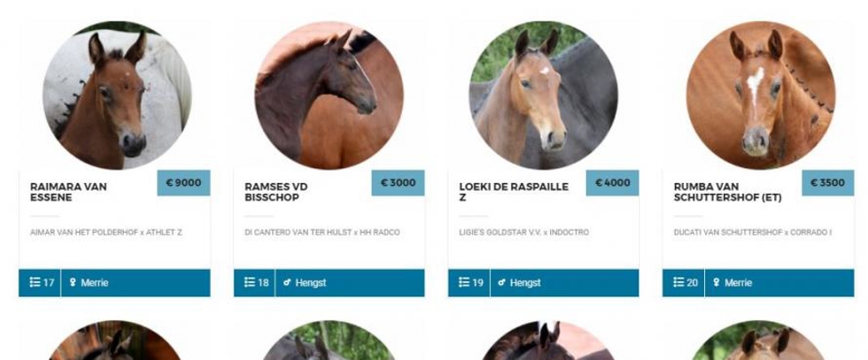868x360 pixels.
Task: Open the Ramses vd Bisschop title link
Action: (x=276, y=192)
